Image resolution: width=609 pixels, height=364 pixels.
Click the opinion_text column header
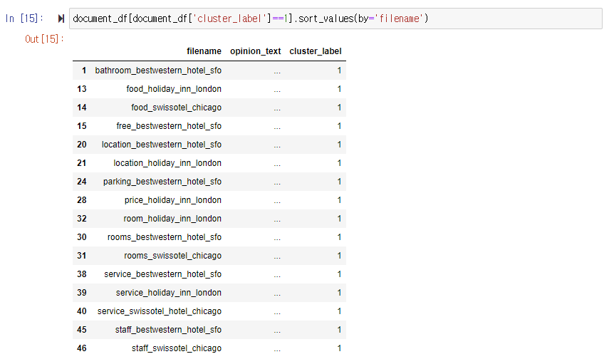pyautogui.click(x=255, y=51)
